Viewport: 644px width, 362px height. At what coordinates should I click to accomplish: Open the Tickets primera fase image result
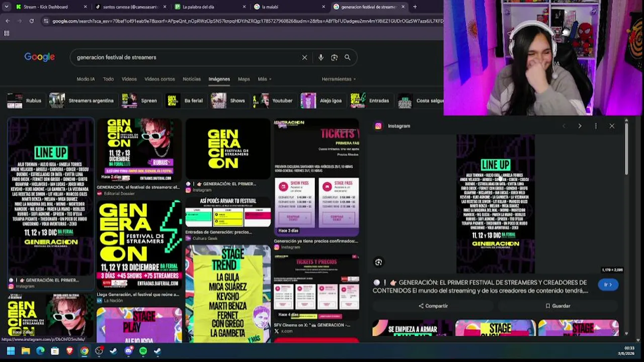316,177
